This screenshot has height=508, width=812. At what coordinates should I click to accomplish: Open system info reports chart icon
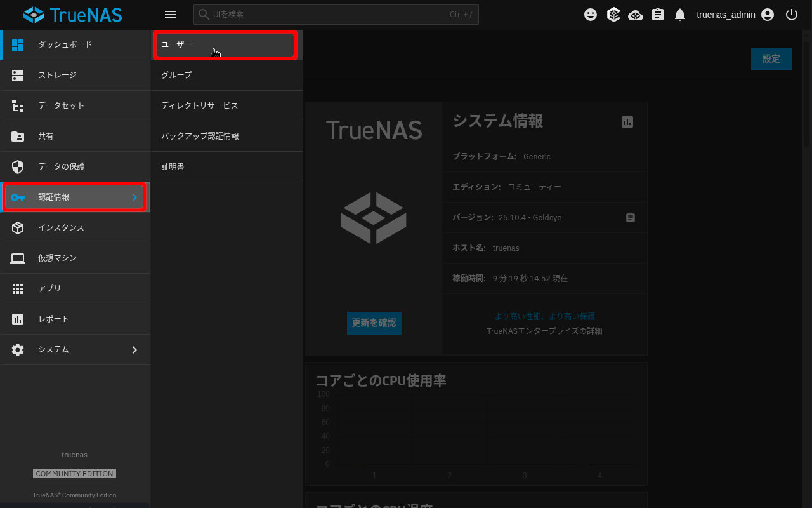(627, 121)
